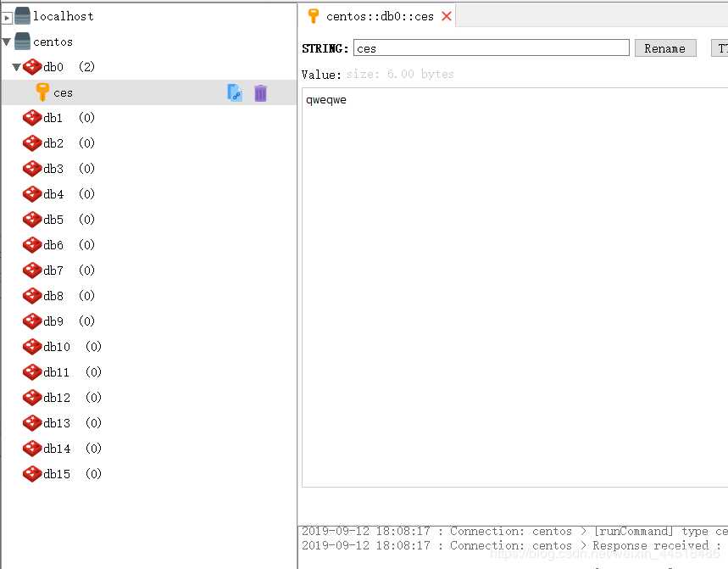The image size is (728, 569).
Task: Open database db12 (0) label
Action: pyautogui.click(x=72, y=398)
